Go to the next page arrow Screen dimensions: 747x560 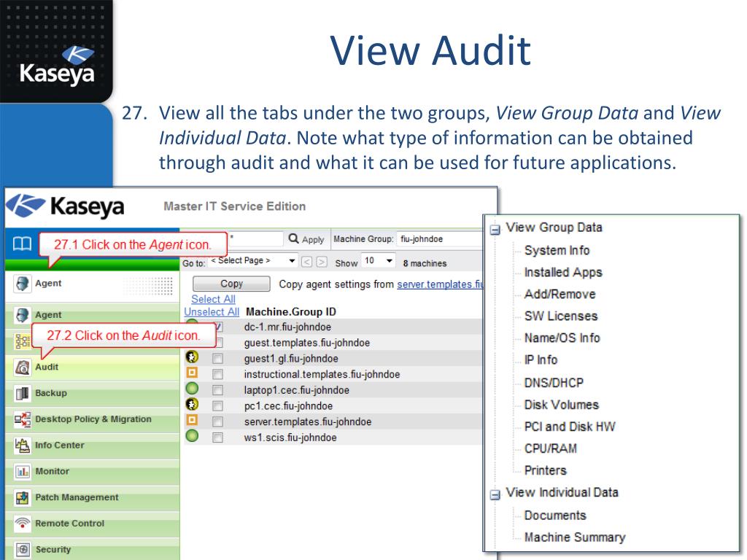[x=322, y=262]
